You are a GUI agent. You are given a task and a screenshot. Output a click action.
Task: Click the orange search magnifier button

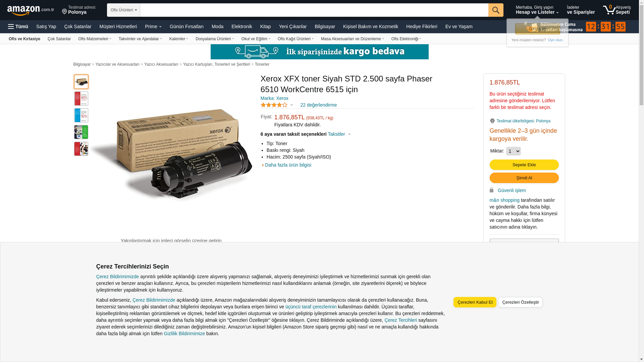(496, 10)
